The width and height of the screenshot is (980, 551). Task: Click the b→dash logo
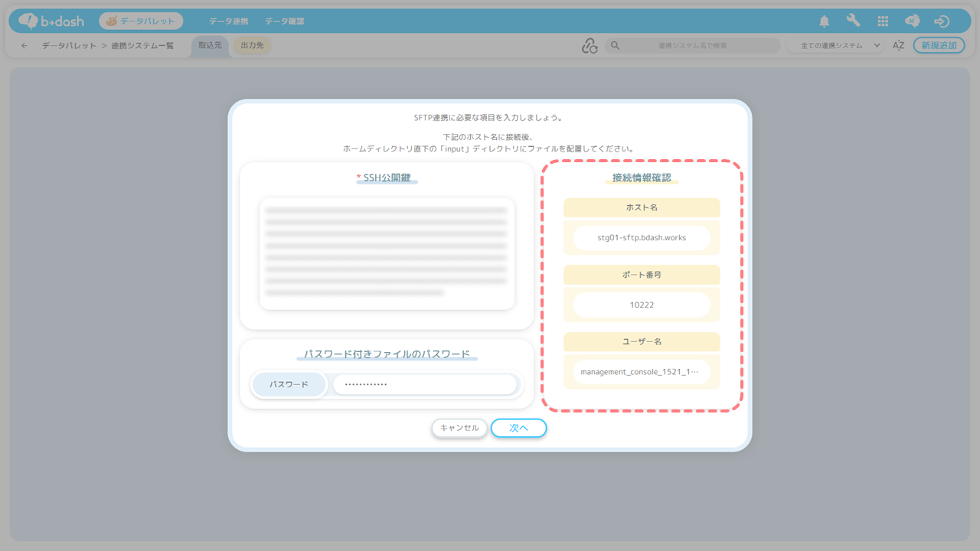(x=51, y=21)
